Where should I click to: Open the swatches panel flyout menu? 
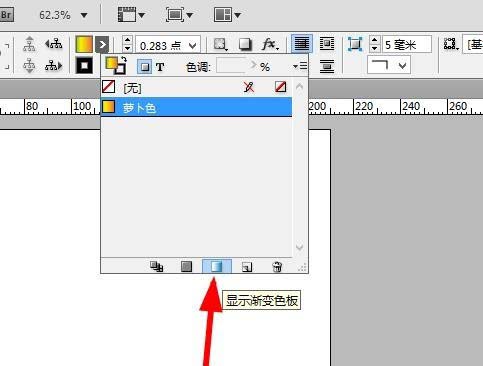point(300,66)
